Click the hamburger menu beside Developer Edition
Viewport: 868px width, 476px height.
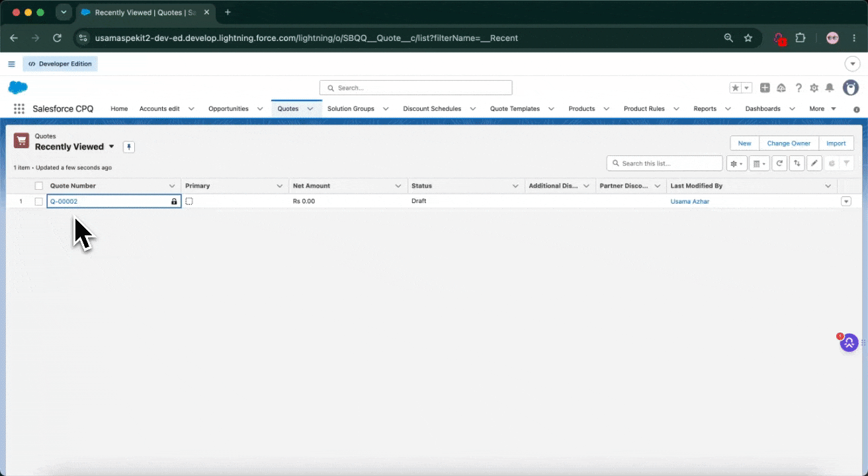click(11, 64)
